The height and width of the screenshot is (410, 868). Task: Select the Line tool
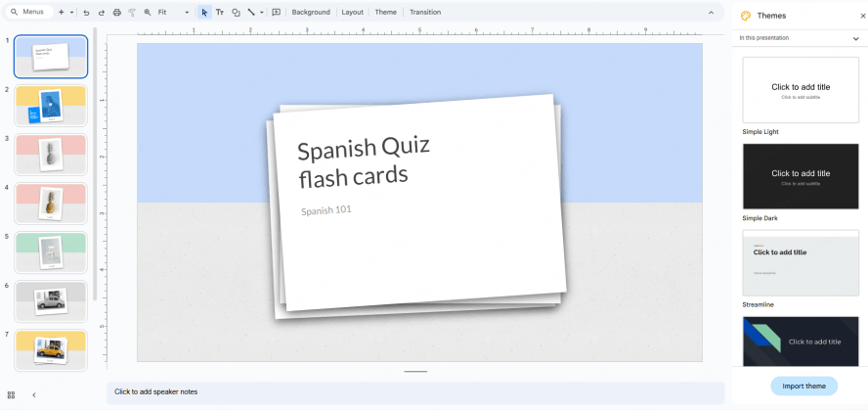click(251, 12)
